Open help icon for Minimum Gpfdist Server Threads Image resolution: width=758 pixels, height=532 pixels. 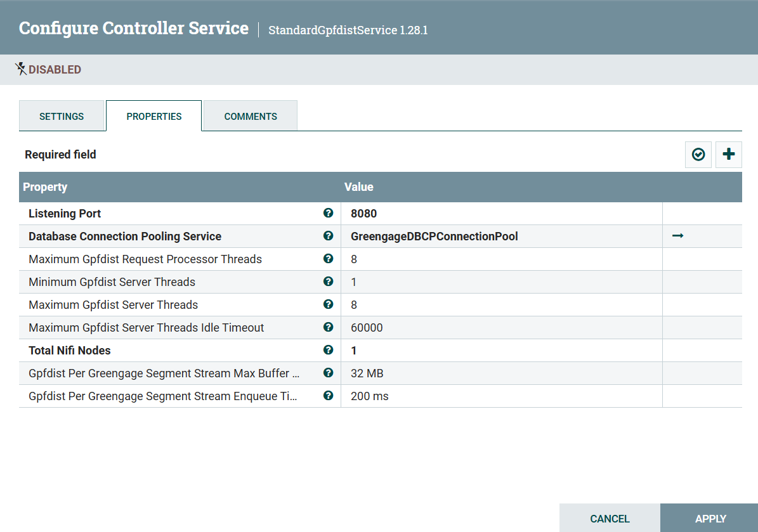[328, 282]
